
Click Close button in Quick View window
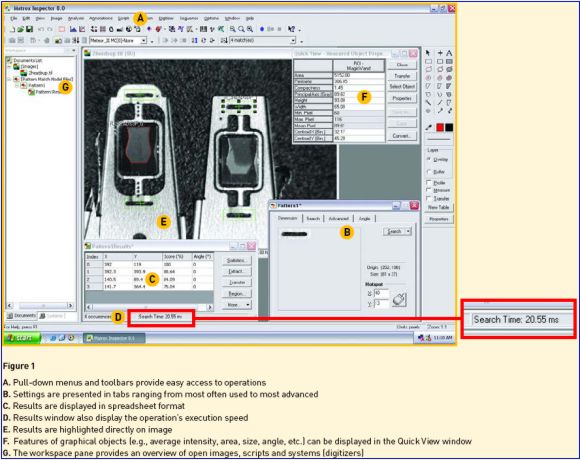402,65
